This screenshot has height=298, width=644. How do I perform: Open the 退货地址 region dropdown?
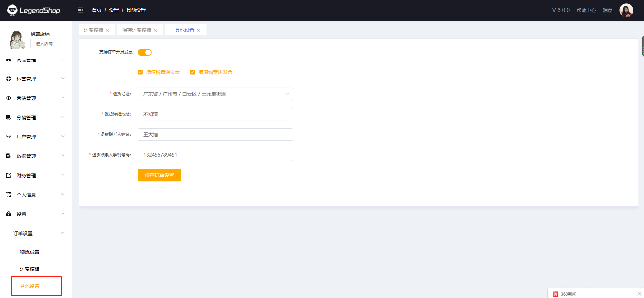click(215, 94)
